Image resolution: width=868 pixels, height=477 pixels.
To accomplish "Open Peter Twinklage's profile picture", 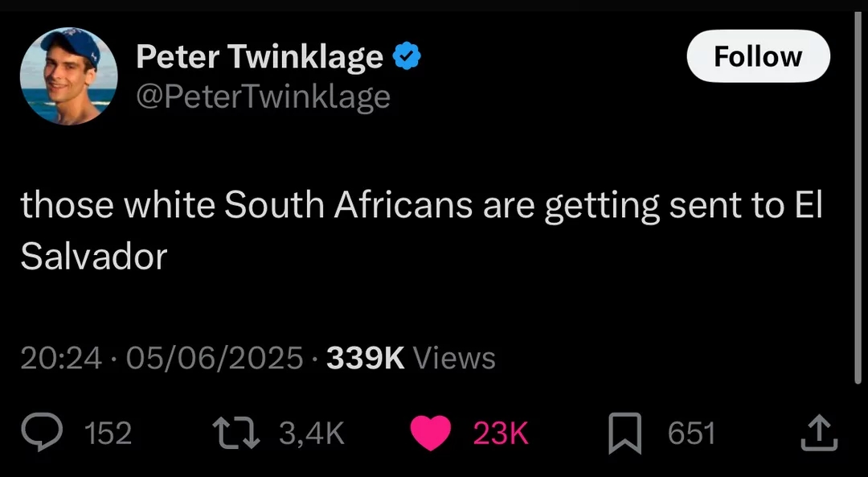I will pos(68,76).
